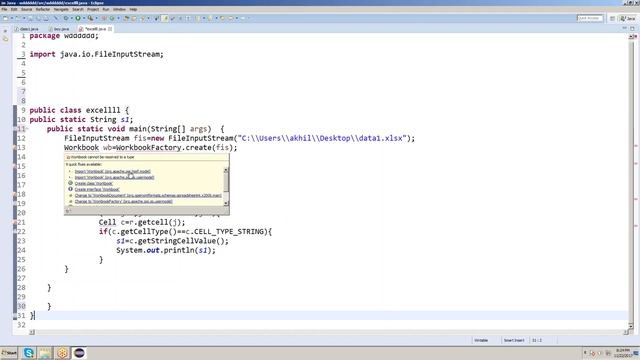Click the taskbar clock in system tray
Viewport: 640px width, 360px height.
click(x=622, y=353)
